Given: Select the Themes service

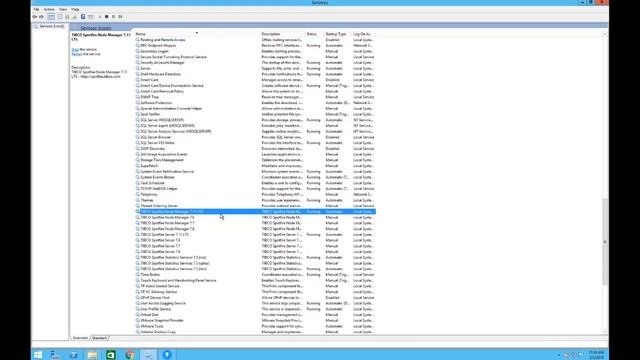Looking at the screenshot, I should 147,200.
